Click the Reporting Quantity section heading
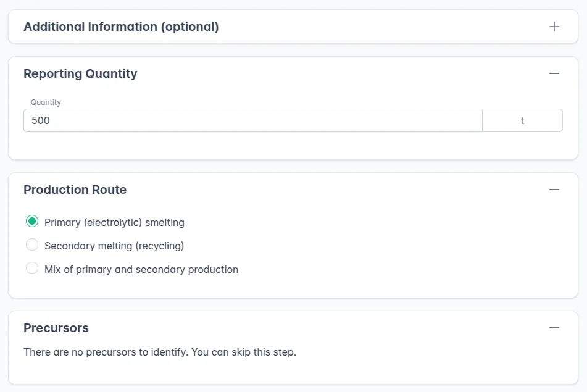 (x=80, y=73)
